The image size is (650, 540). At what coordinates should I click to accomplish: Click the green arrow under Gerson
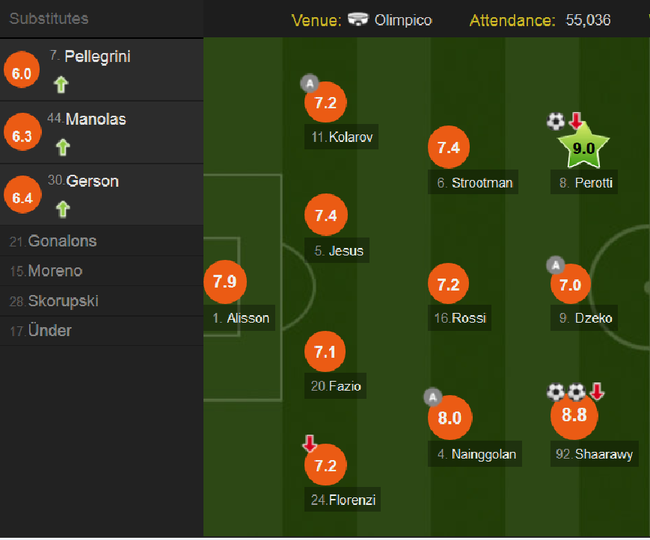[x=63, y=209]
